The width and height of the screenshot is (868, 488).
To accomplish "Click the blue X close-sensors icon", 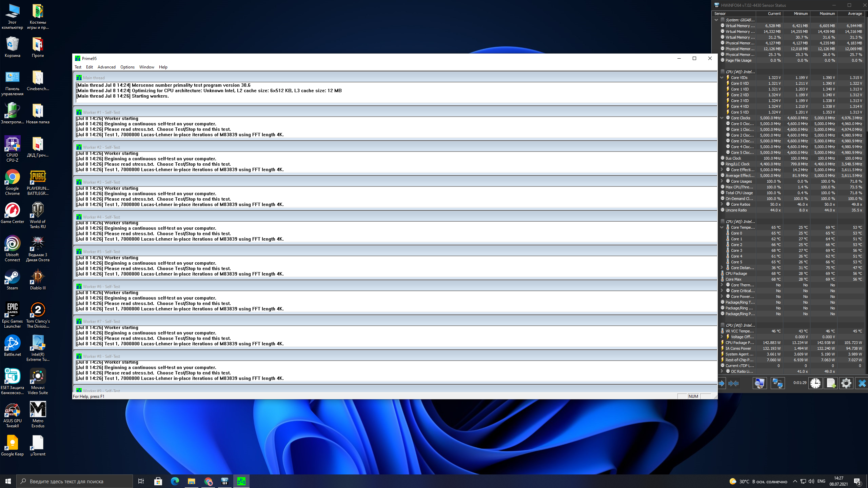I will point(862,383).
